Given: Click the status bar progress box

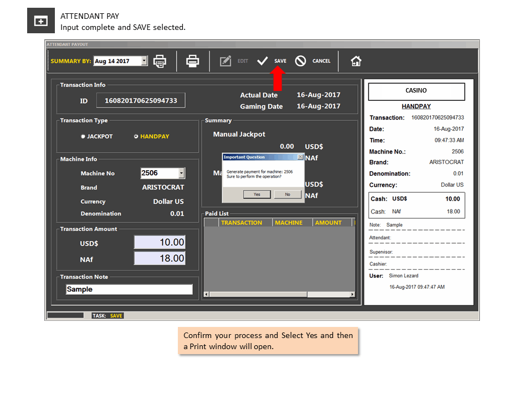Looking at the screenshot, I should point(65,315).
